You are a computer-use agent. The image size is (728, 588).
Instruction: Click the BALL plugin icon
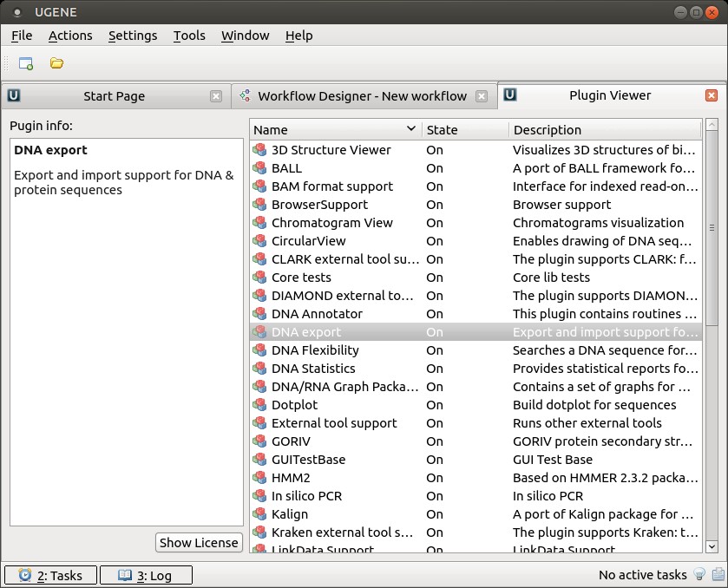click(259, 168)
